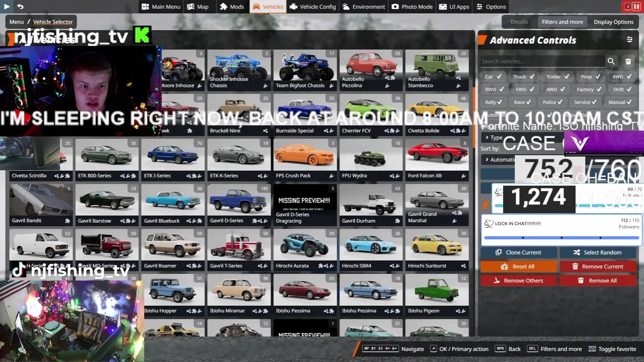Click Remove All button
Screen dimensions: 644x362
[x=598, y=281]
